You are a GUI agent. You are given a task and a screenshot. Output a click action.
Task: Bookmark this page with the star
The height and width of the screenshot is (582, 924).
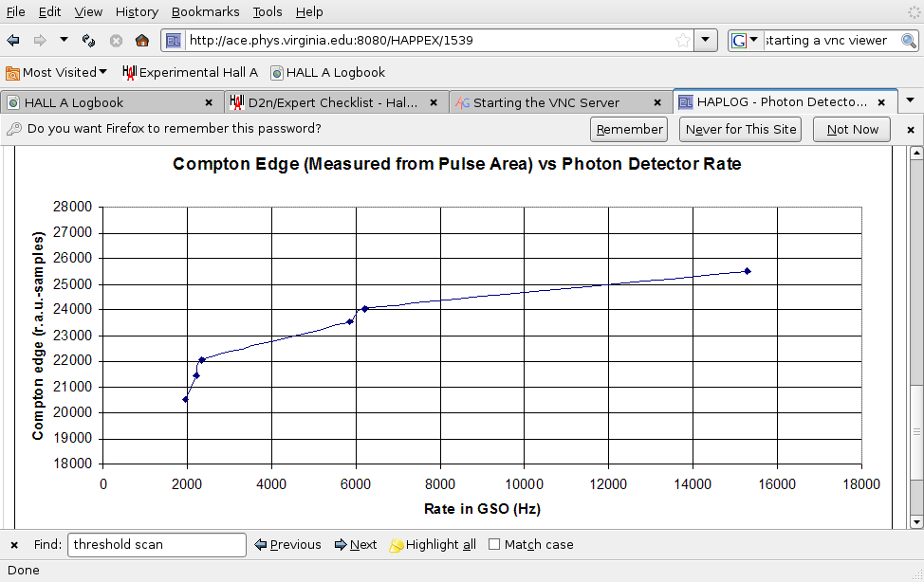click(682, 40)
